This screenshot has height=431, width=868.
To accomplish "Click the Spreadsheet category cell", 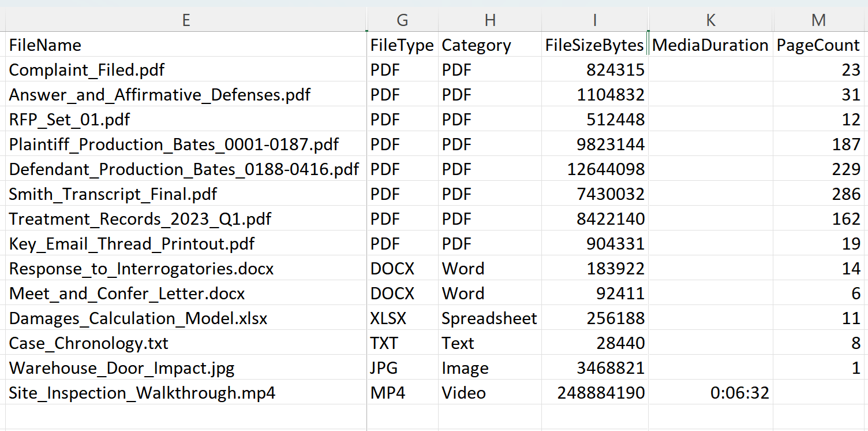I will [x=489, y=318].
